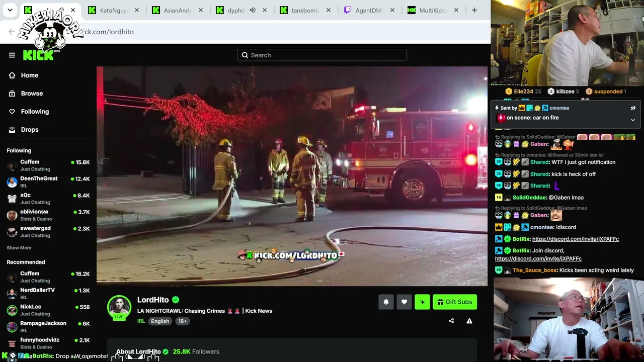Switch to the MultiKick browser tab

point(433,10)
